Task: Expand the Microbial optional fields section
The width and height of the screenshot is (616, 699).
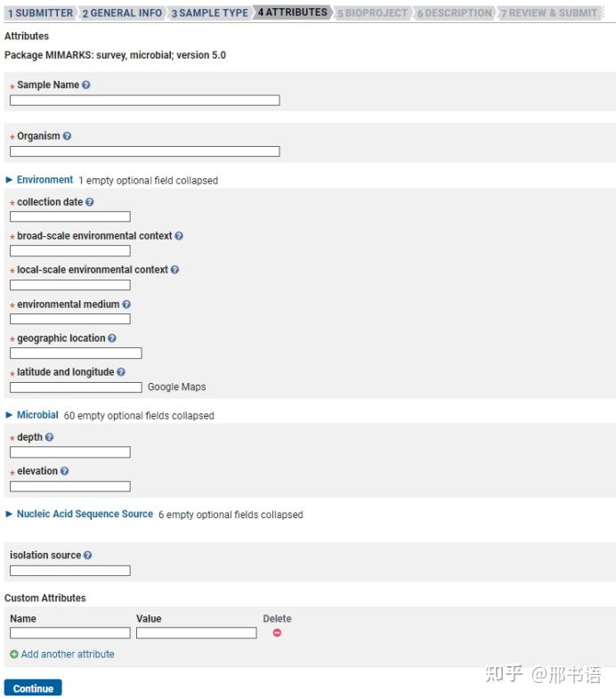Action: pos(36,415)
